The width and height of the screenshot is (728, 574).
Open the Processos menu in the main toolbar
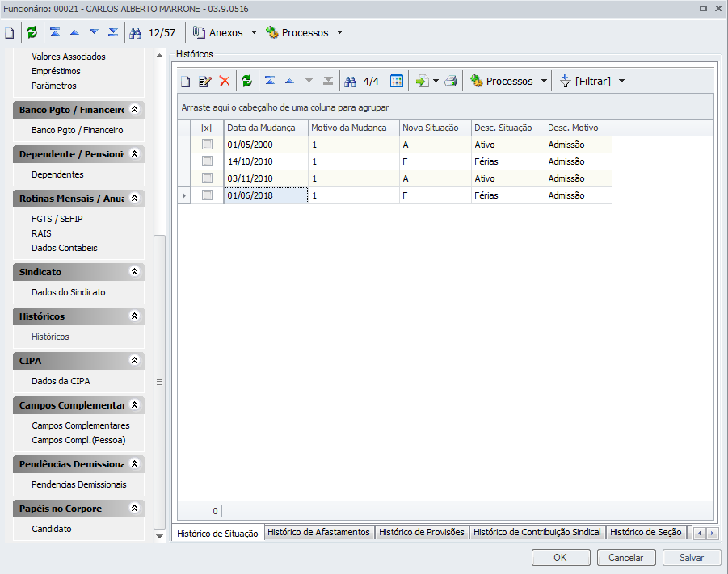click(x=304, y=32)
